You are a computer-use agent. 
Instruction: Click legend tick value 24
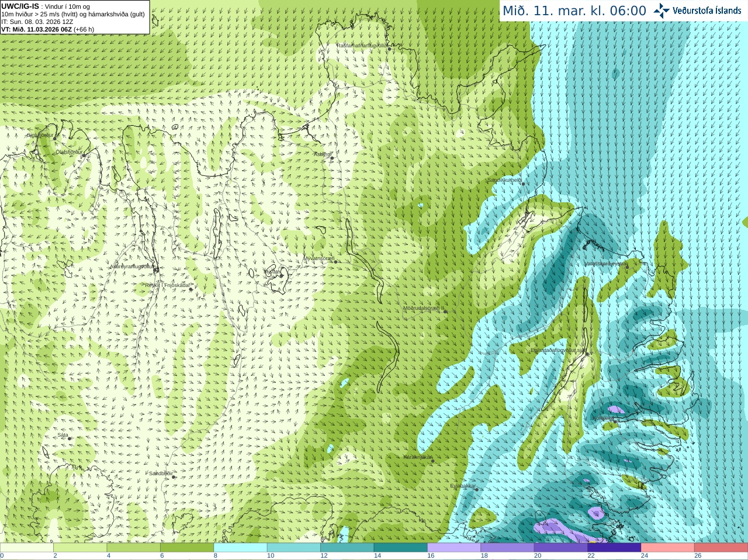[x=645, y=556]
